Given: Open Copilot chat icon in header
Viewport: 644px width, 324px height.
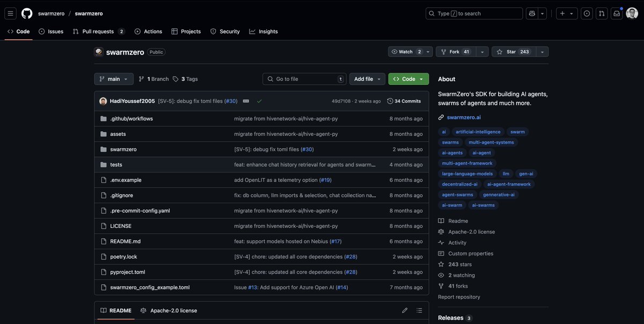Looking at the screenshot, I should point(532,13).
